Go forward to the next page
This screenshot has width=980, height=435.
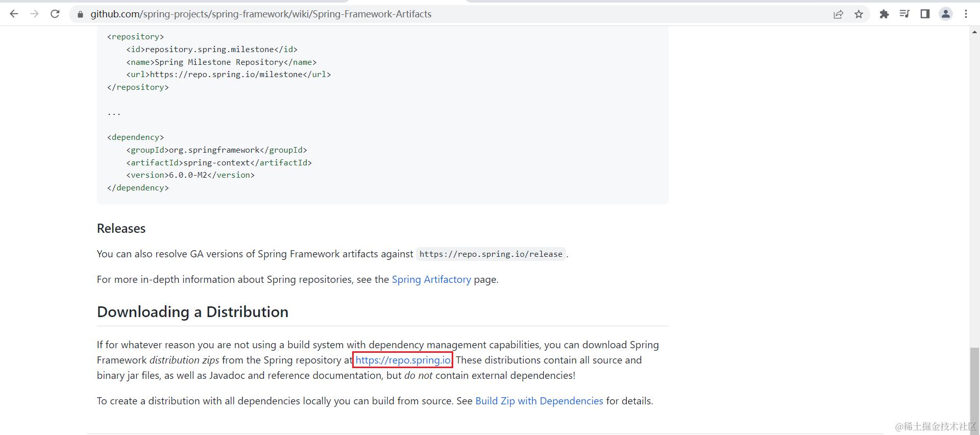(35, 14)
